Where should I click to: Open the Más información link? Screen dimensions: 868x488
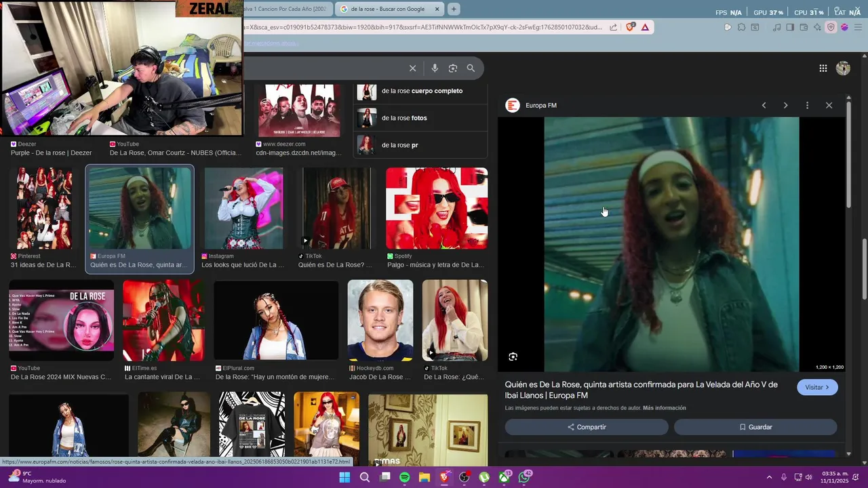[664, 408]
